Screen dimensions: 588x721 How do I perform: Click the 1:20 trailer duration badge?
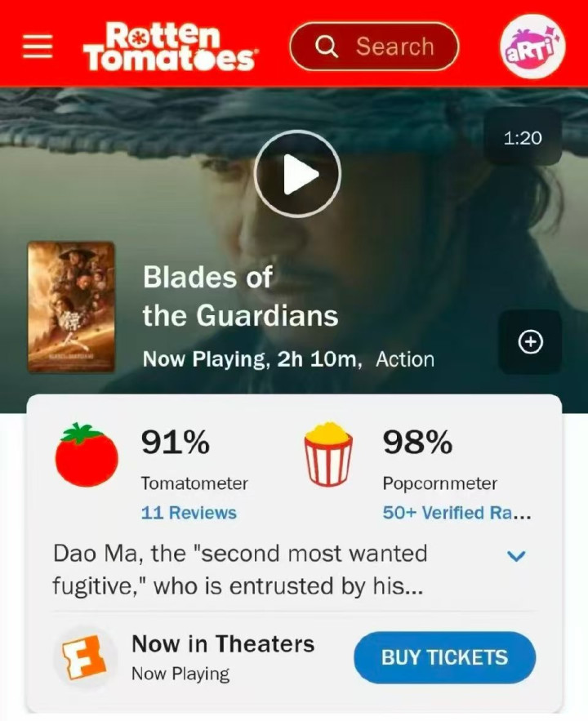tap(523, 138)
